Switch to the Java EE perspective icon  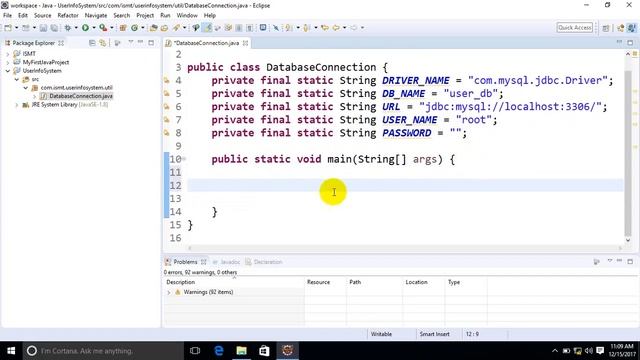pos(621,28)
